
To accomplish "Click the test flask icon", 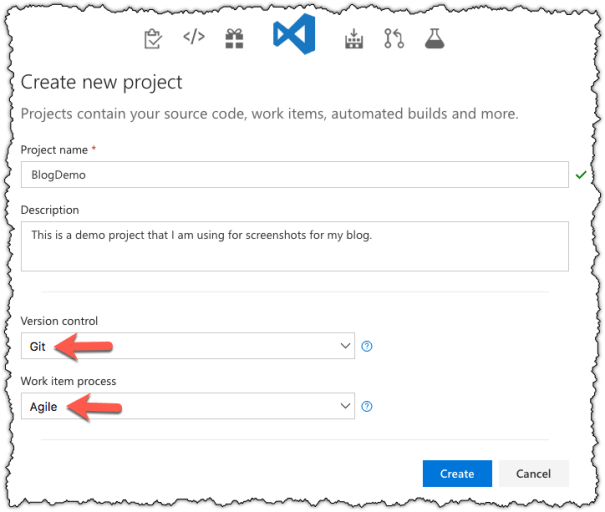I will click(x=434, y=39).
